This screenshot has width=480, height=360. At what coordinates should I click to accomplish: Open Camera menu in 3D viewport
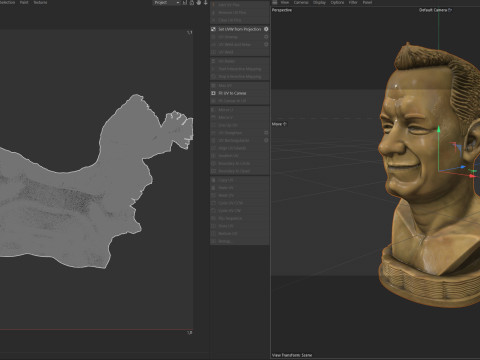pos(301,2)
